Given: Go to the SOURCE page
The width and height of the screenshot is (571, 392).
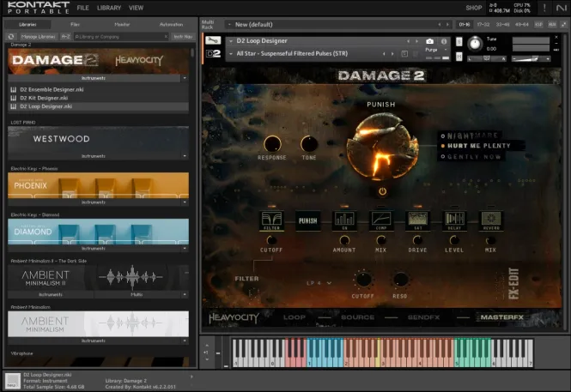Looking at the screenshot, I should [357, 317].
